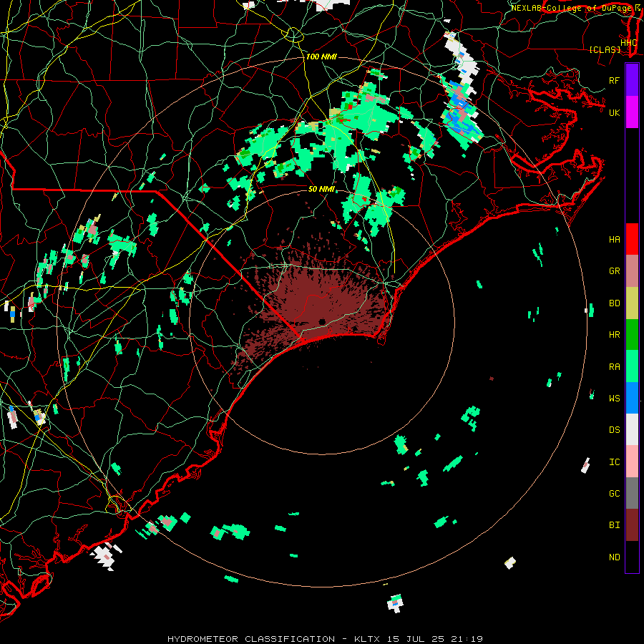The width and height of the screenshot is (644, 644).
Task: Click the UK magenta legend swatch
Action: coord(632,112)
